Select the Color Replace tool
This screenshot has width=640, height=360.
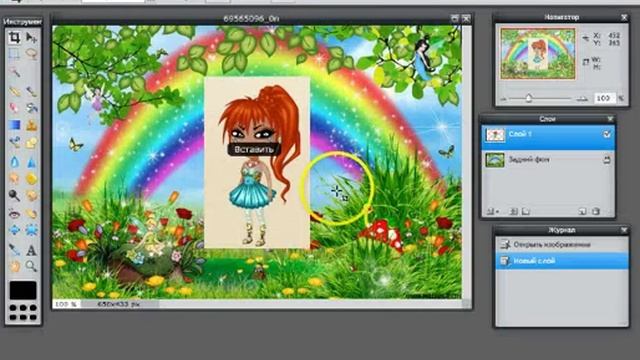coord(14,142)
